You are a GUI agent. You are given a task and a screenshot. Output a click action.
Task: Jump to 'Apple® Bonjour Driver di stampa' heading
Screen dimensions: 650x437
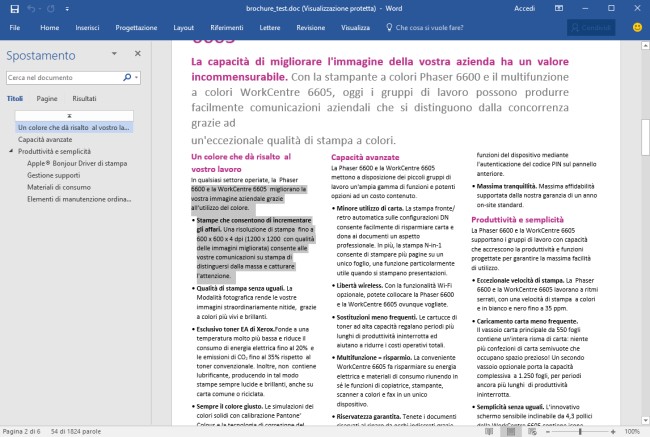point(77,163)
